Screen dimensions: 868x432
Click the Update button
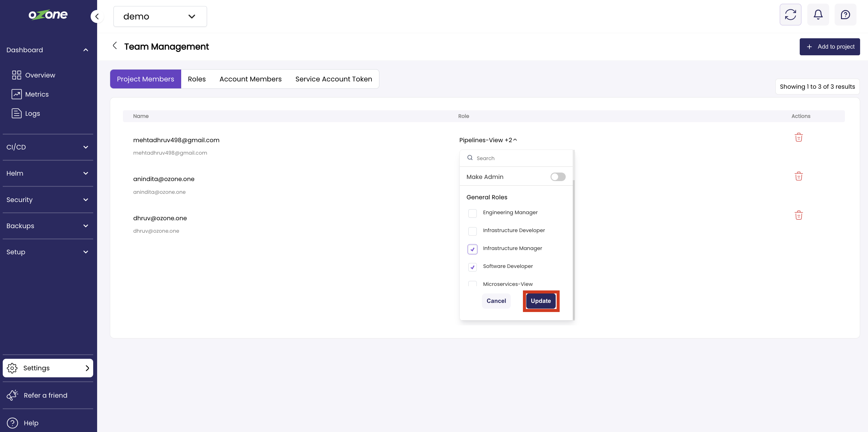(541, 301)
